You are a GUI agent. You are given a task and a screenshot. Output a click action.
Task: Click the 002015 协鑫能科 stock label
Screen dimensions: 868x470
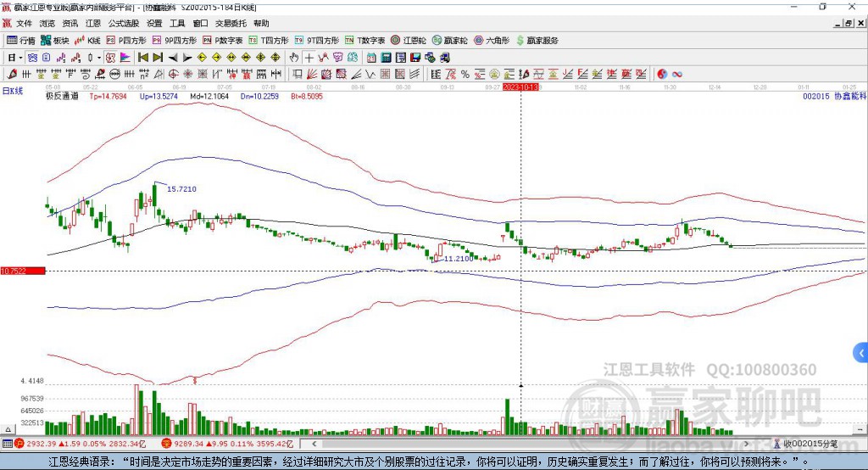click(x=834, y=96)
